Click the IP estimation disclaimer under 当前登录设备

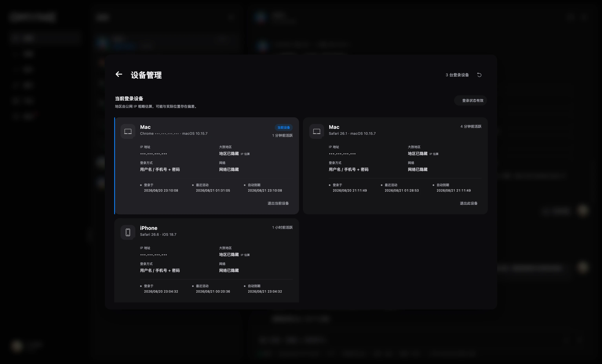157,106
